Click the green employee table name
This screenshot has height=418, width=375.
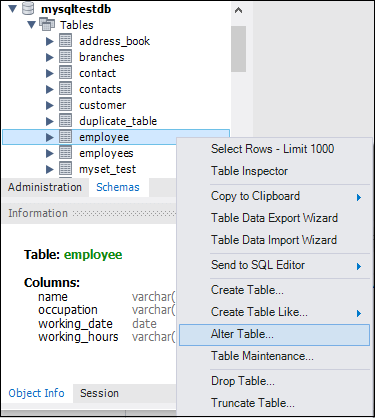[x=93, y=255]
